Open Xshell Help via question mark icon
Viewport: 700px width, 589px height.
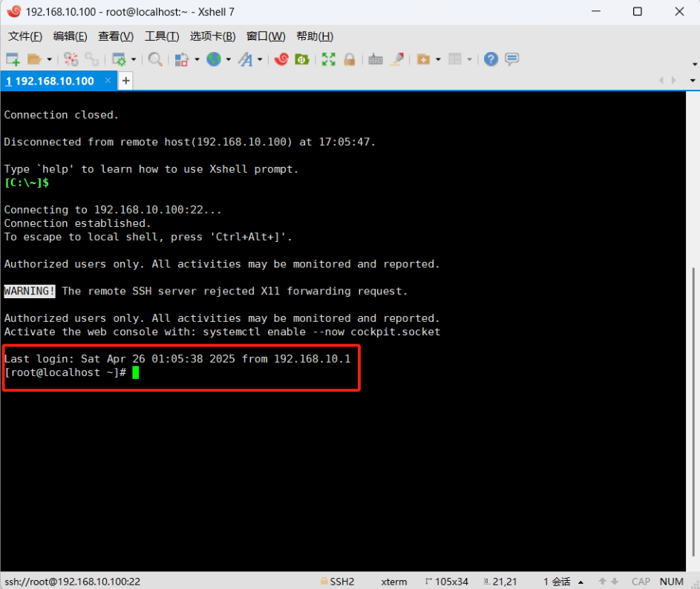pos(491,59)
